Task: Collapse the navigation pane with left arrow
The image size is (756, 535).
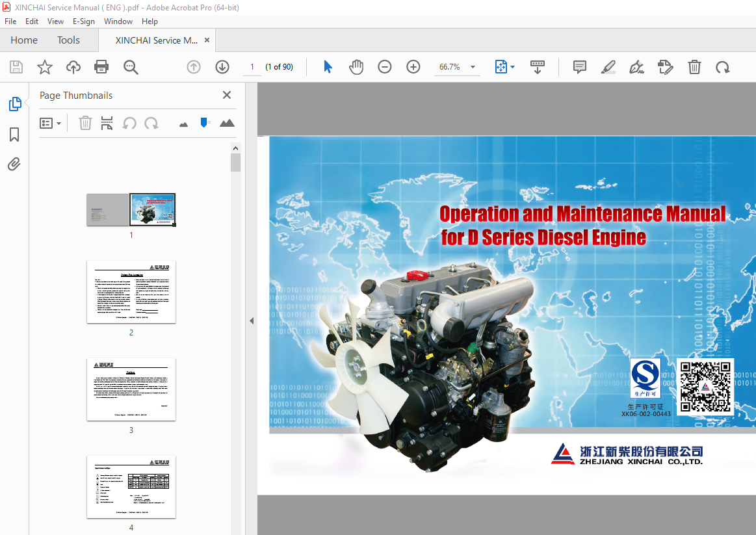Action: tap(251, 321)
